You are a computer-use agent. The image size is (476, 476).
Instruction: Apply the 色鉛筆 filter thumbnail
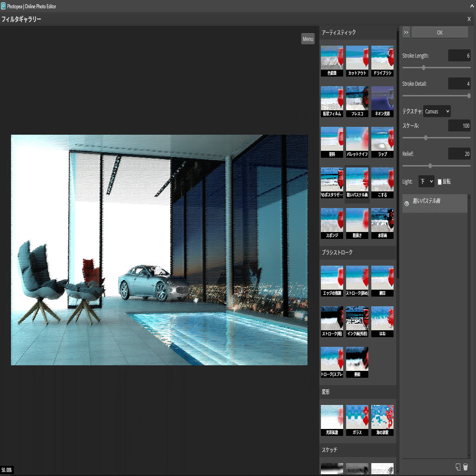tap(332, 61)
